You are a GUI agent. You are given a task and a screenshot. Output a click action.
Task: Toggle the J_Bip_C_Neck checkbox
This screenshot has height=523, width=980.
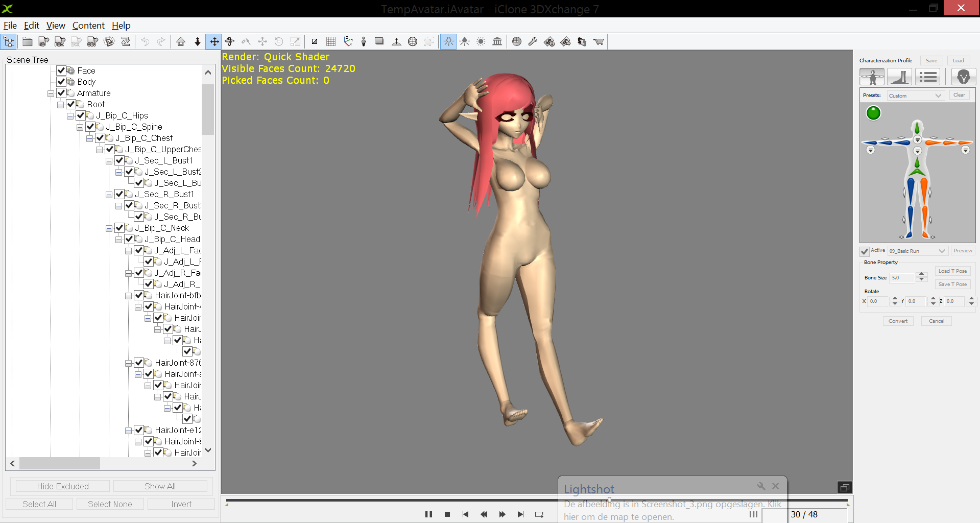click(x=119, y=228)
